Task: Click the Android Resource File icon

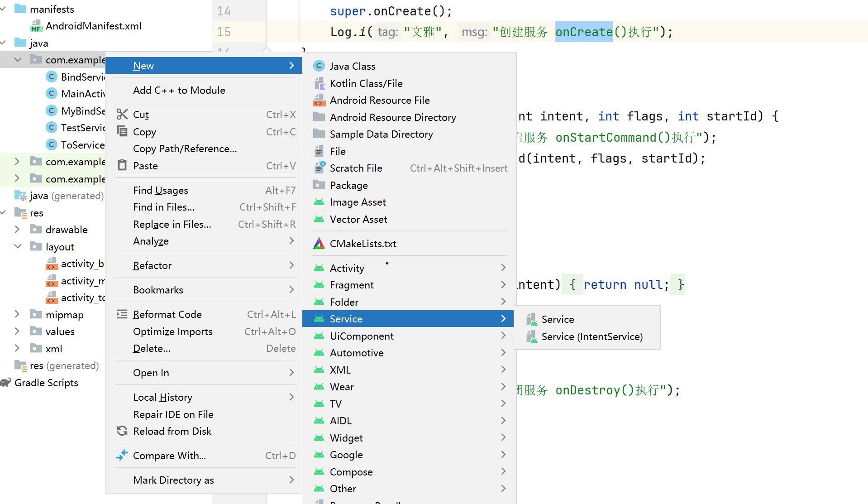Action: 319,100
